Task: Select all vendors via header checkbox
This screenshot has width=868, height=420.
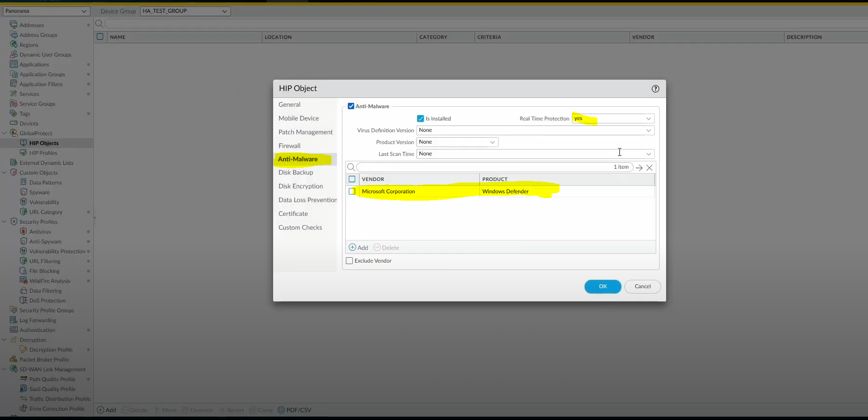Action: [x=352, y=179]
